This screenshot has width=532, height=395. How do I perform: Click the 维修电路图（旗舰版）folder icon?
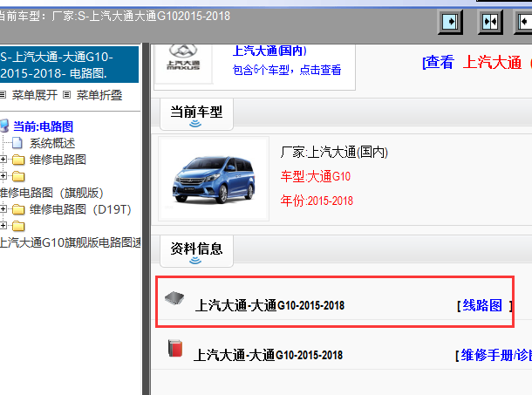(x=18, y=176)
